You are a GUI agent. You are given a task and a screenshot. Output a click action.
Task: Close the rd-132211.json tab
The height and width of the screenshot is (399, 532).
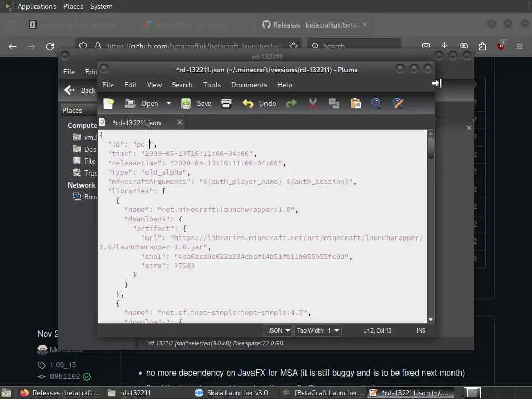[x=179, y=122]
